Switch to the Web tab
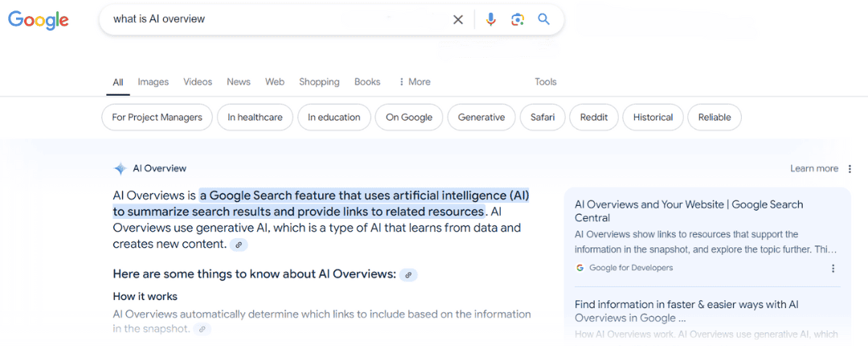Screen dimensions: 868x346 point(275,82)
